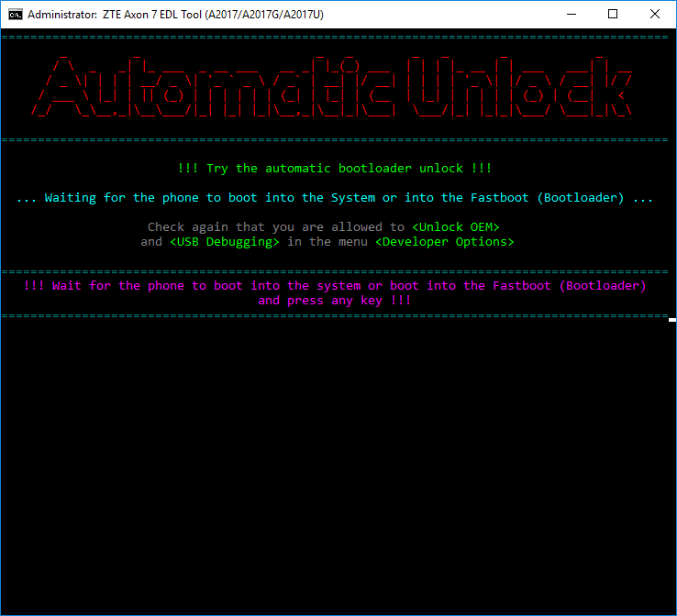Image resolution: width=677 pixels, height=616 pixels.
Task: Click the green '<USB Debugging>' text
Action: pos(225,242)
